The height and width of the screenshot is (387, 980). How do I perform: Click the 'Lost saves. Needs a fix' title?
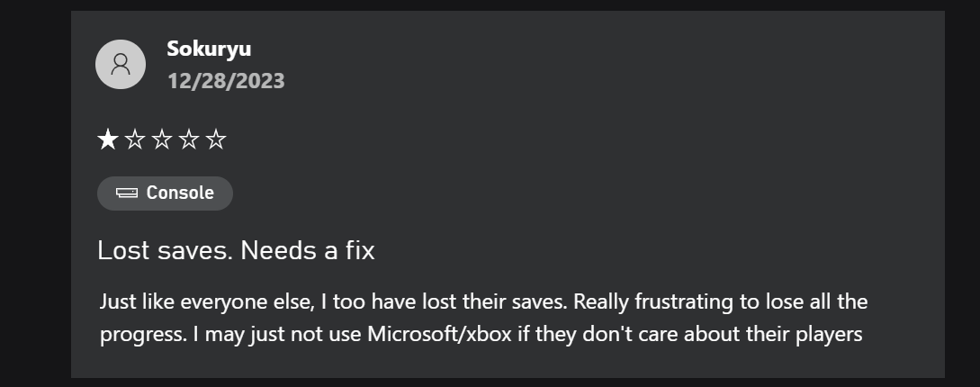(x=236, y=250)
